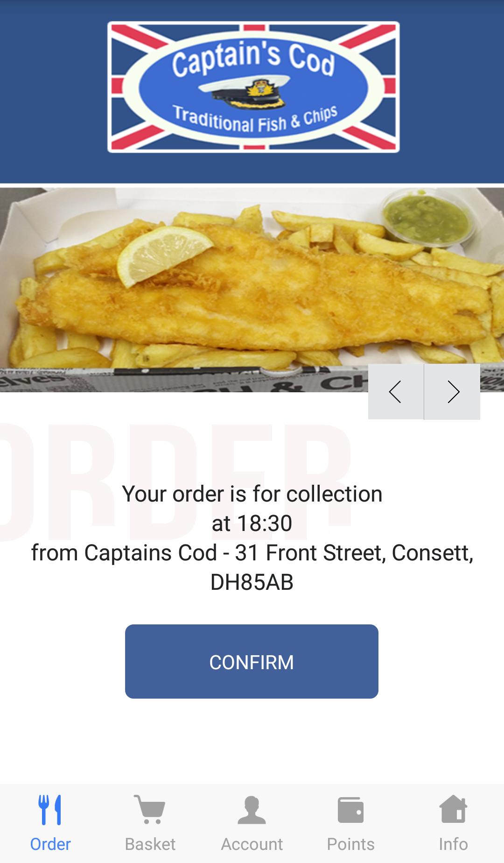Select the person silhouette Account icon

point(252,810)
